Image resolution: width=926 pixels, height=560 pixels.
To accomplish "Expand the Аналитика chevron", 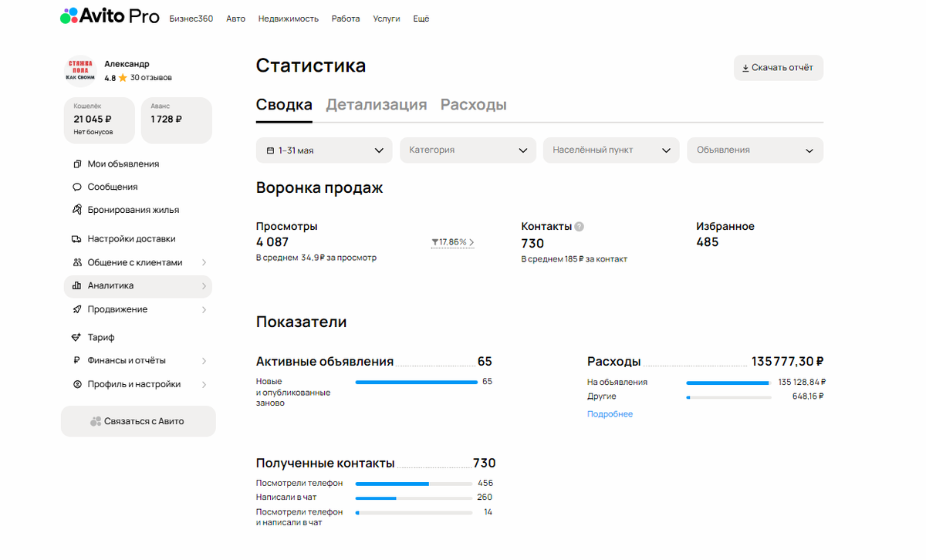I will click(x=204, y=286).
